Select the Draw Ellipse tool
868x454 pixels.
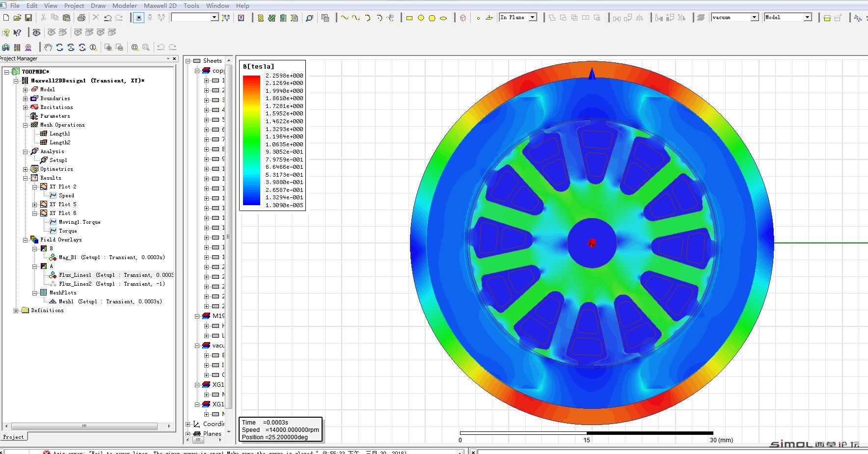443,18
